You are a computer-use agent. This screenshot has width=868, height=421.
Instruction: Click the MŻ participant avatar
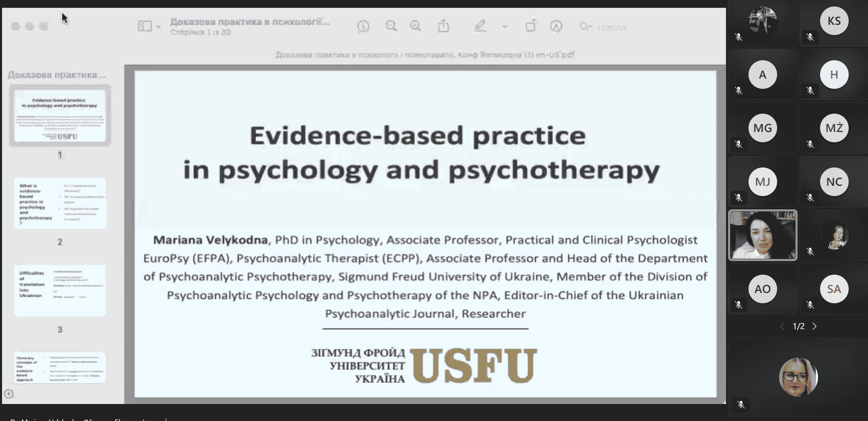pyautogui.click(x=834, y=128)
